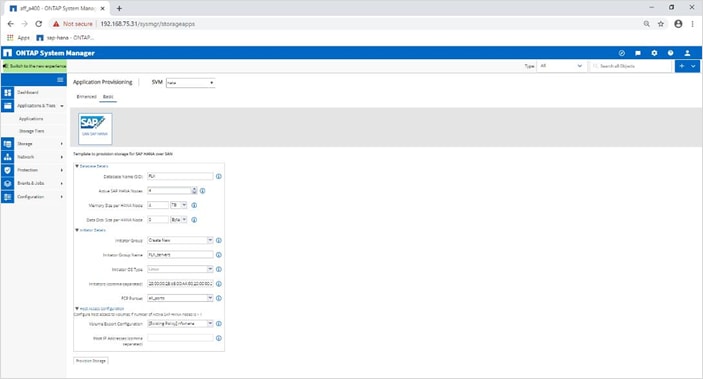Open the sap-hana ONTAP bookmark
703x379 pixels.
click(65, 38)
